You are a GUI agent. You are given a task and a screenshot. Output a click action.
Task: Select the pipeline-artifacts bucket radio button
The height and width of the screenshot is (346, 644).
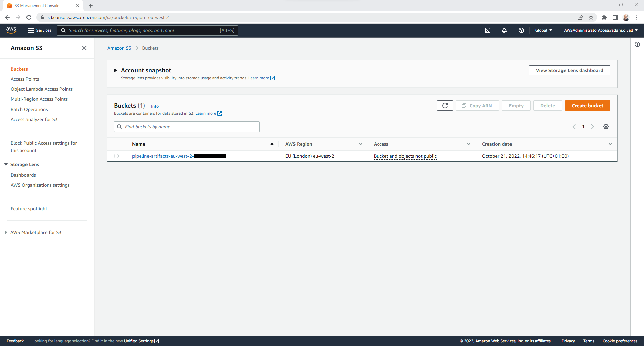[116, 156]
